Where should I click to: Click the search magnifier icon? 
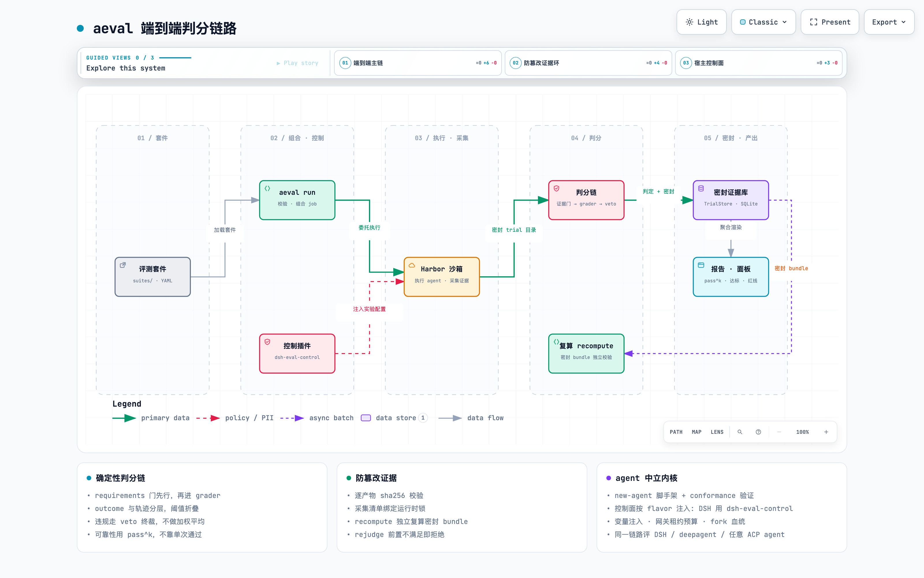coord(740,432)
